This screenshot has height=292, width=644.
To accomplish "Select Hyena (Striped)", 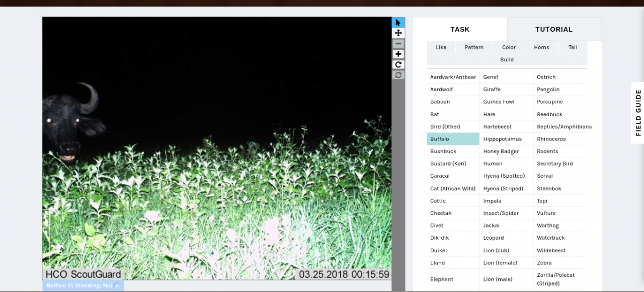I will (506, 188).
